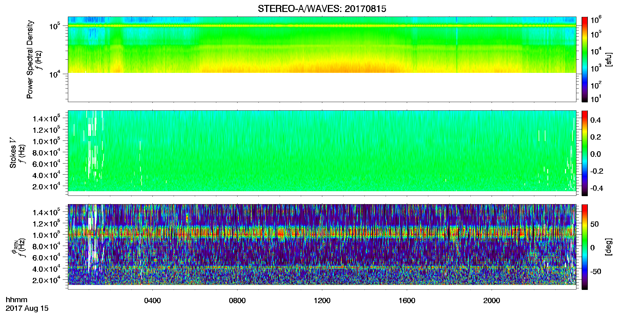Screen dimensions: 644x332
Task: Select the 0800 time axis label
Action: 237,300
